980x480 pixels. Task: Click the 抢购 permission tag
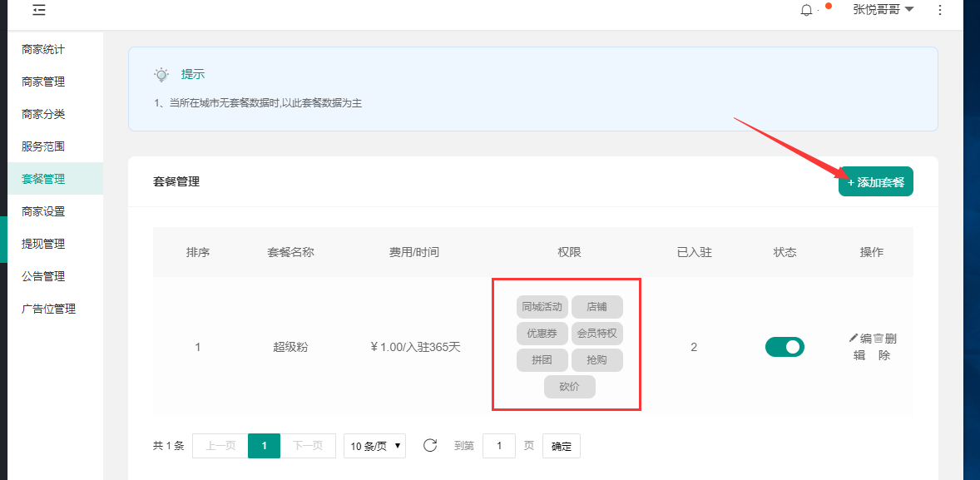596,360
